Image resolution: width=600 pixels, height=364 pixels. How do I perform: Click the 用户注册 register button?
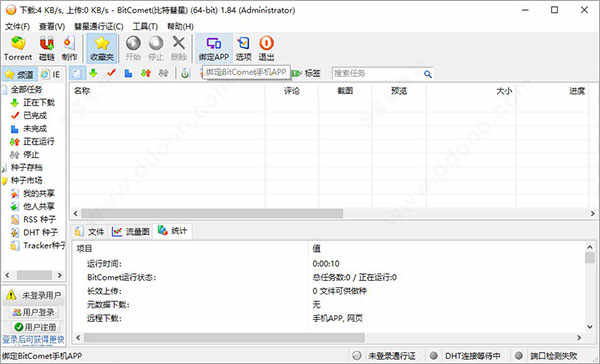(x=35, y=327)
